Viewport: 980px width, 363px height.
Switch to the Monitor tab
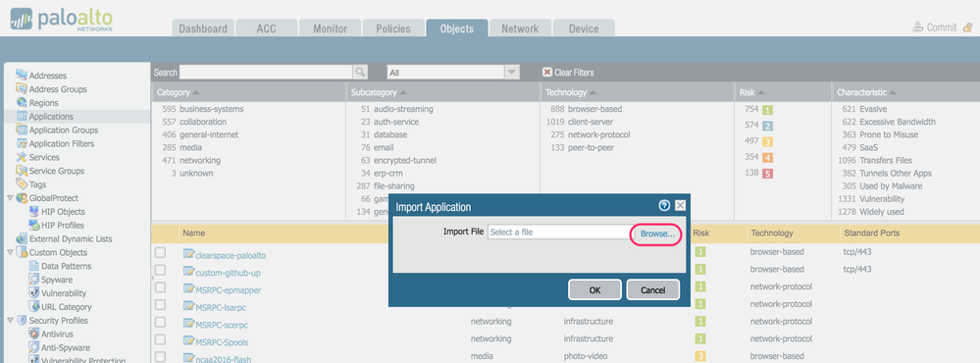tap(330, 28)
